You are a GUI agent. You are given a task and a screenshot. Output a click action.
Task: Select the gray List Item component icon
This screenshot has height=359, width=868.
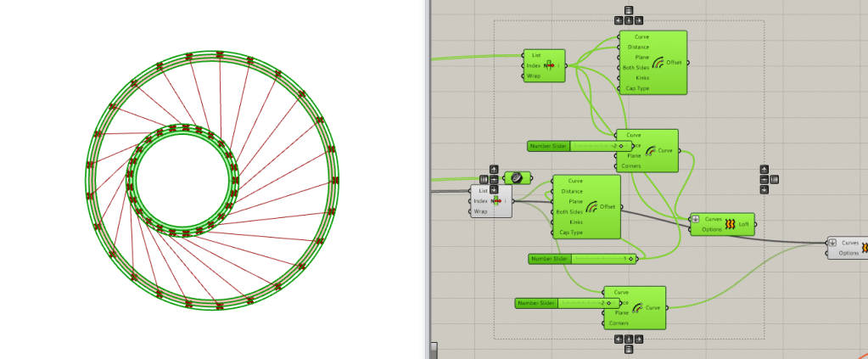click(496, 200)
